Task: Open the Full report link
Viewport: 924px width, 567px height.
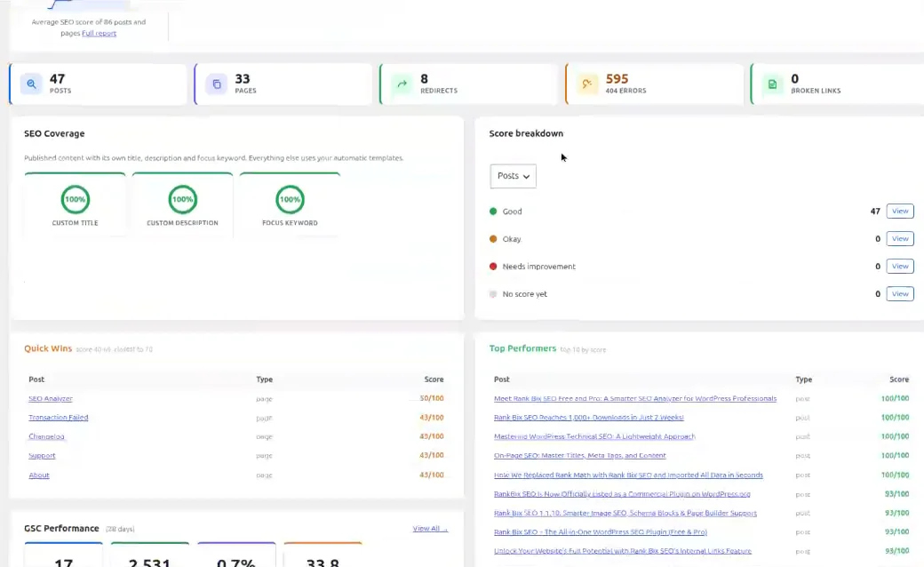Action: pos(99,33)
